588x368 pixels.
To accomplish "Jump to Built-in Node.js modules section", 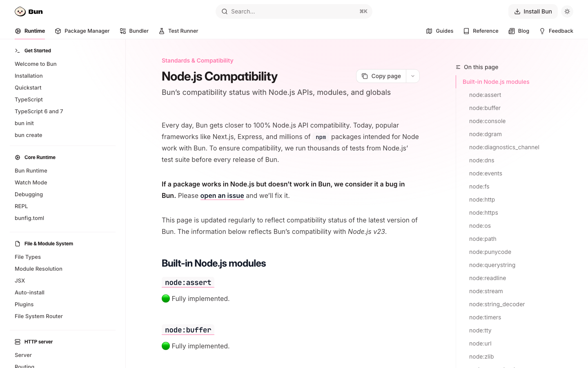I will point(496,82).
